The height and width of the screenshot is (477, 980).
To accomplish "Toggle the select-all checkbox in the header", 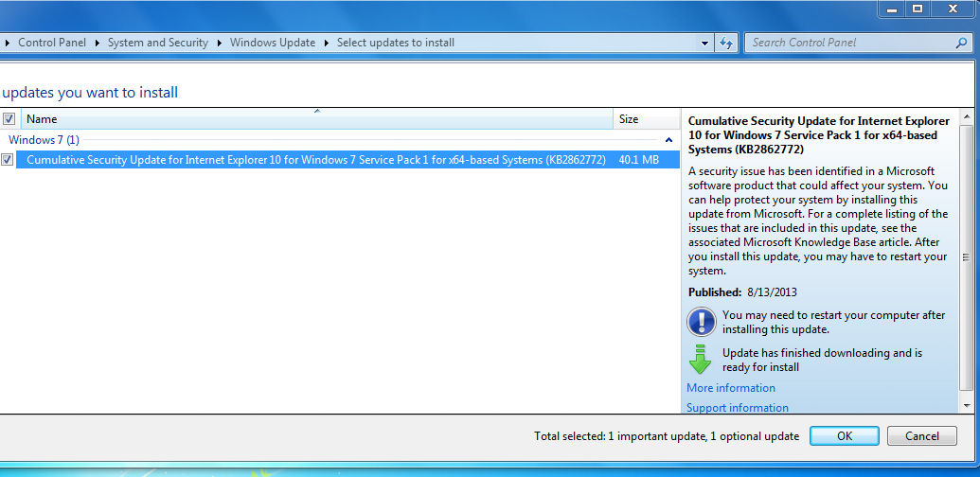I will [x=9, y=119].
